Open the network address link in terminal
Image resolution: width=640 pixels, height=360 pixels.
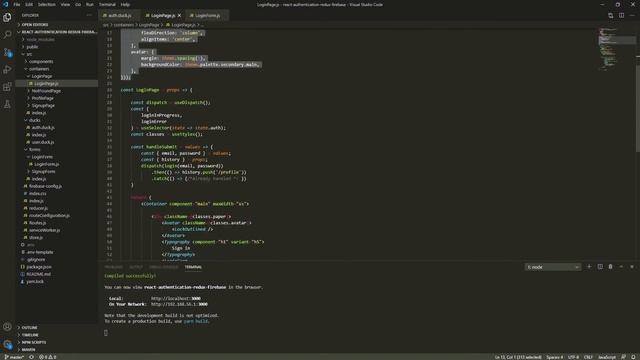(179, 304)
